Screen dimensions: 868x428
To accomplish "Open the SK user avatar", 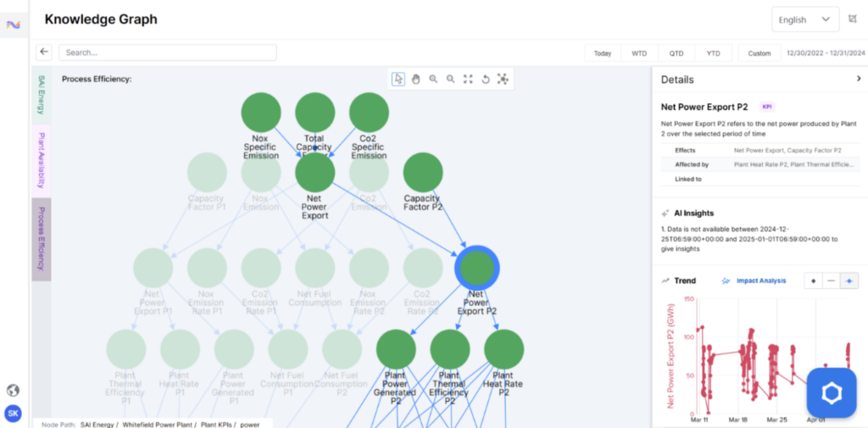I will [14, 414].
